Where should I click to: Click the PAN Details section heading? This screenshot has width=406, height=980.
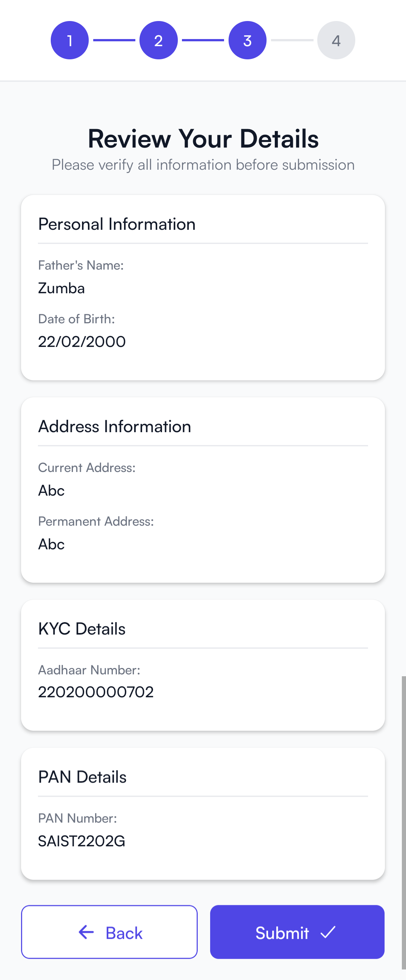[82, 777]
